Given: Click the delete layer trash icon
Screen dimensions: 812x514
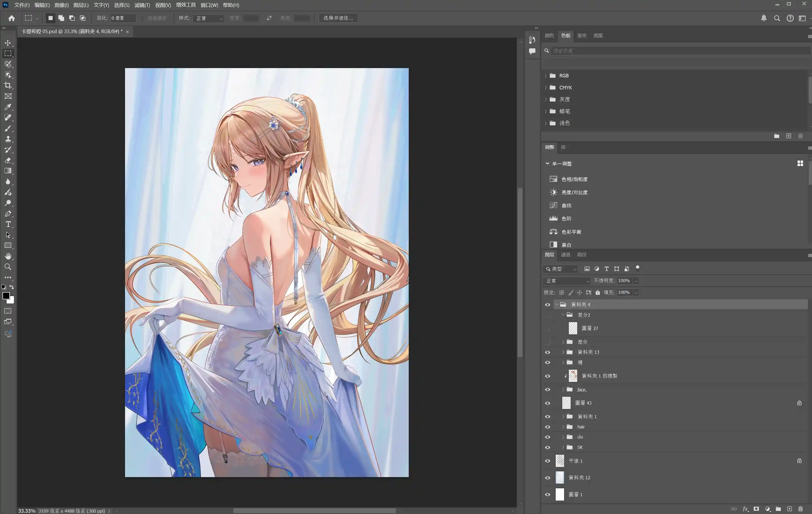Looking at the screenshot, I should click(x=800, y=509).
